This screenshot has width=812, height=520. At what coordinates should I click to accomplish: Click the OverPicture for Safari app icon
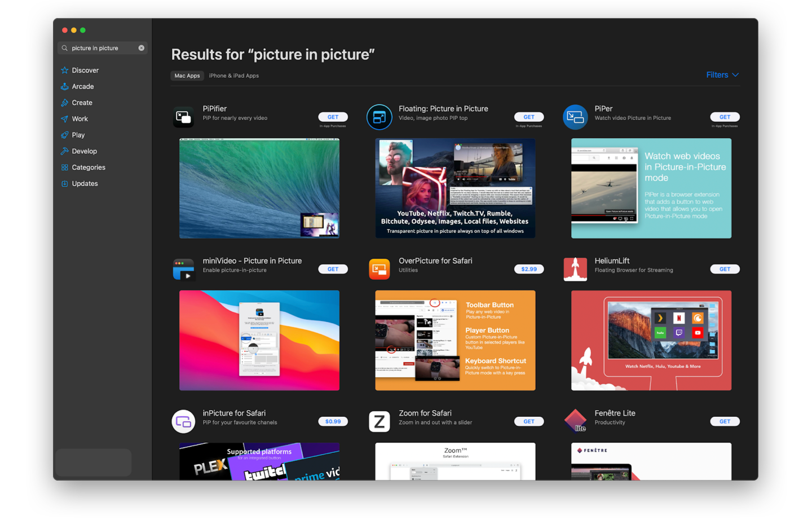(379, 269)
